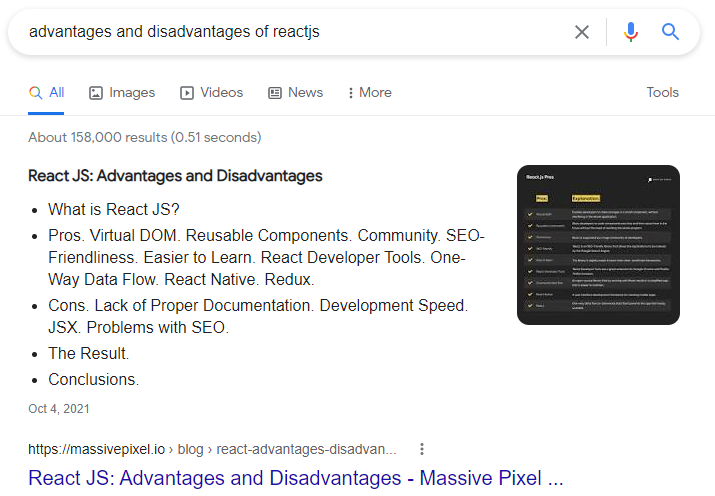
Task: Click the Images tab icon
Action: (96, 93)
